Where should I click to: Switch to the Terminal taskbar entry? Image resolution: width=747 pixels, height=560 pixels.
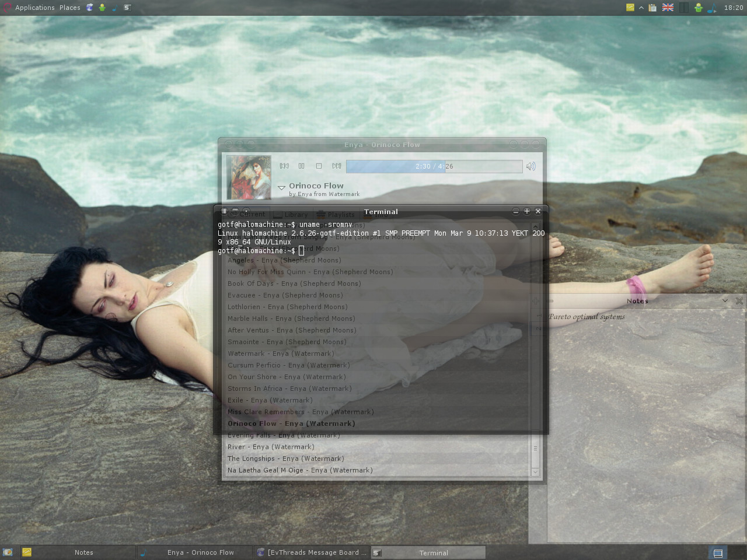428,552
